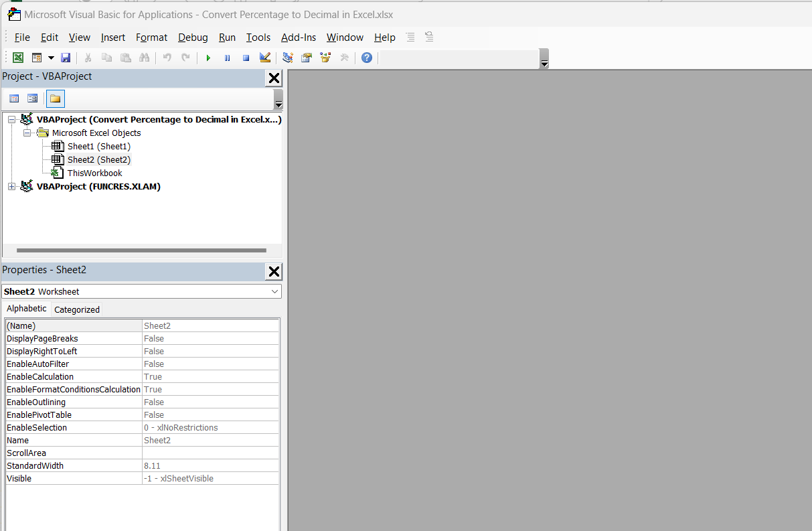Screen dimensions: 812x531
Task: Click Project pane horizontal scrollbar
Action: [x=141, y=250]
